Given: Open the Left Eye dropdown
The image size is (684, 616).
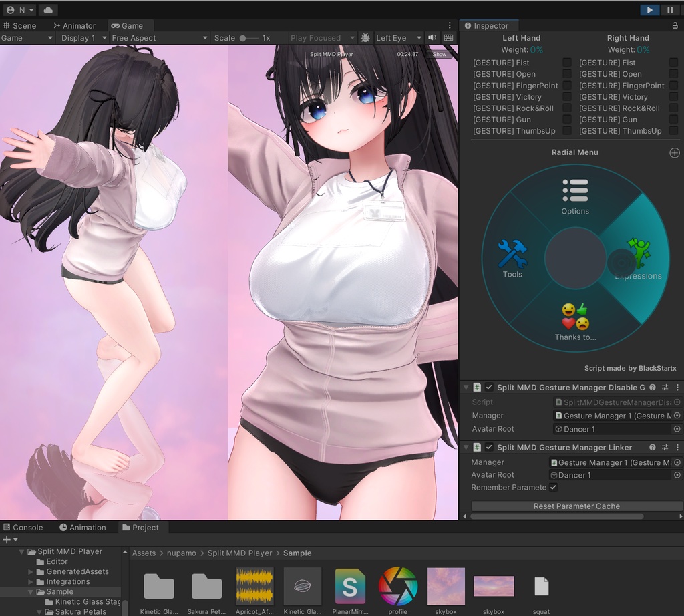Looking at the screenshot, I should (398, 38).
